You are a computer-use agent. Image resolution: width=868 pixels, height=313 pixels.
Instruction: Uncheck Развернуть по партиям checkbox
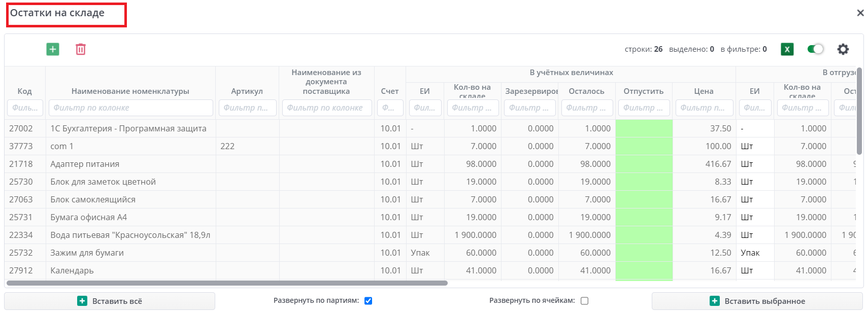click(x=369, y=301)
